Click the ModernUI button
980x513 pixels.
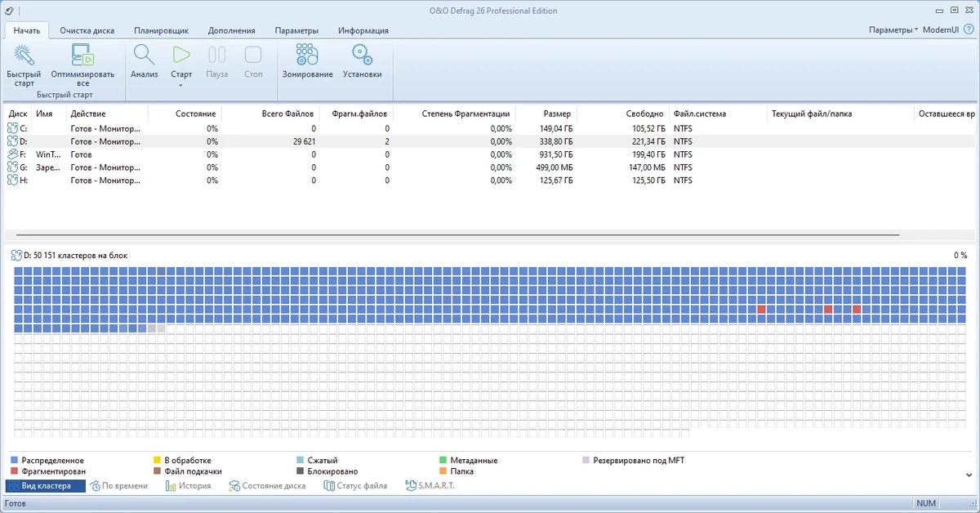pos(941,30)
